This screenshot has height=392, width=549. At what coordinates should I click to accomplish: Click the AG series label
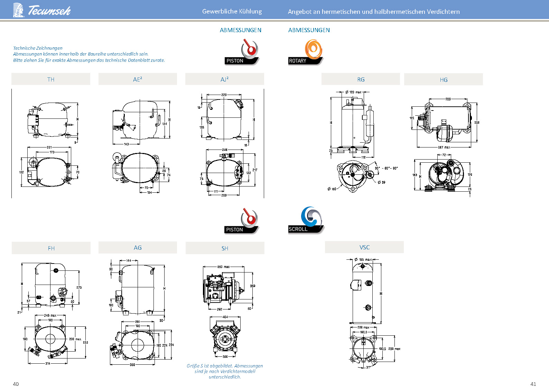[x=138, y=248]
